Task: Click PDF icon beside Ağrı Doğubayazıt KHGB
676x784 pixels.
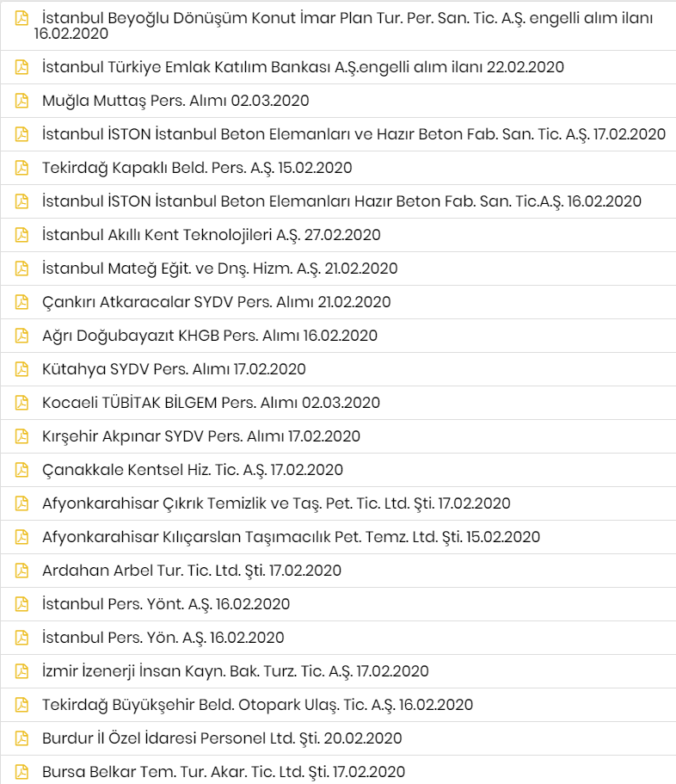Action: point(22,336)
